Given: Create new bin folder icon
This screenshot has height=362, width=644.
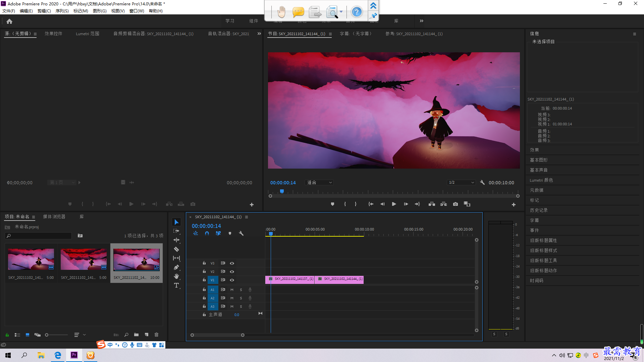Looking at the screenshot, I should [136, 335].
